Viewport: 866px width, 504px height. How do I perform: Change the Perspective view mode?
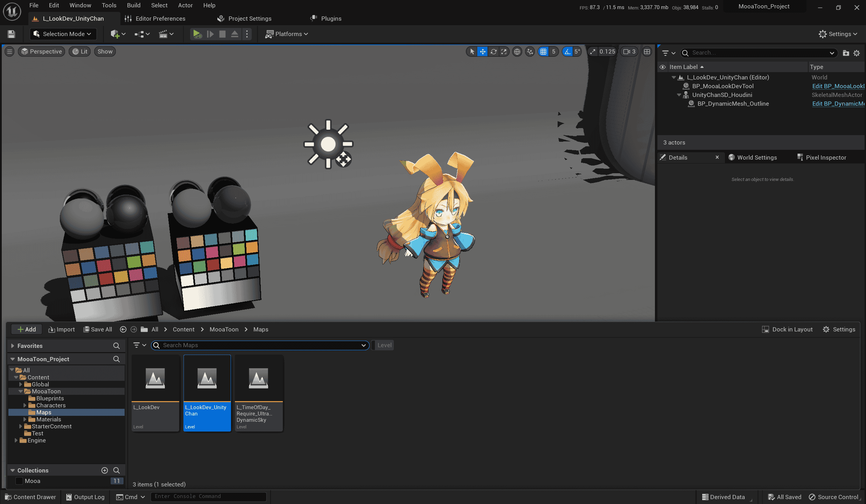(42, 51)
